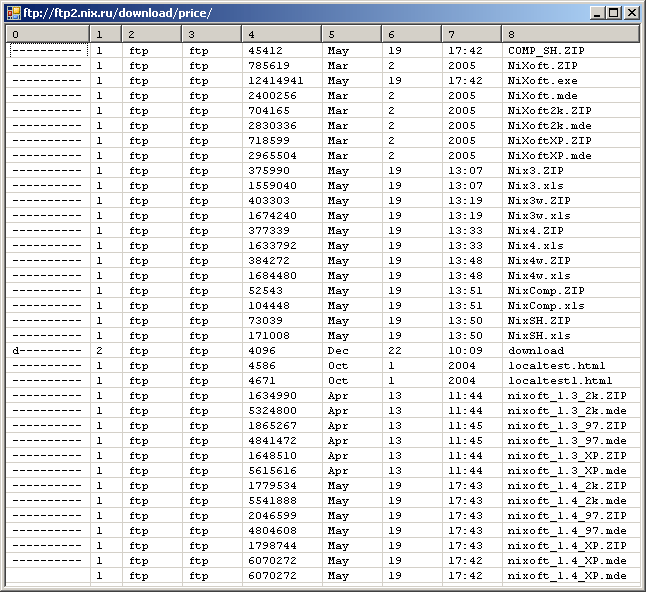This screenshot has width=646, height=592.
Task: Minimize the ftp2.nix.ru window
Action: [x=597, y=13]
